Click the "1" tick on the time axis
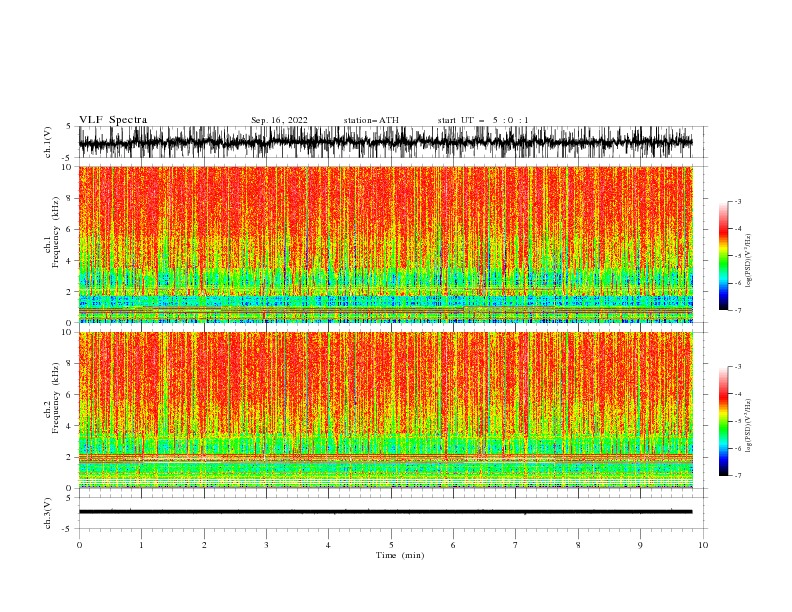 (141, 545)
